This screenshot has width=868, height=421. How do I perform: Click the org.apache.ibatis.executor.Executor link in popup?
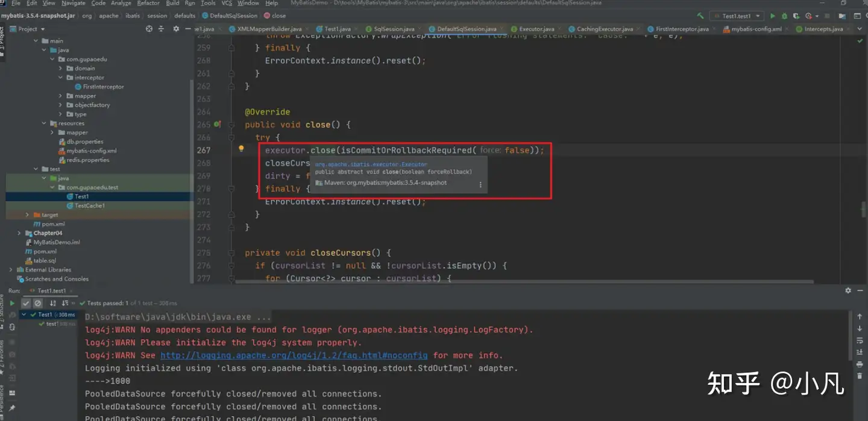(371, 164)
